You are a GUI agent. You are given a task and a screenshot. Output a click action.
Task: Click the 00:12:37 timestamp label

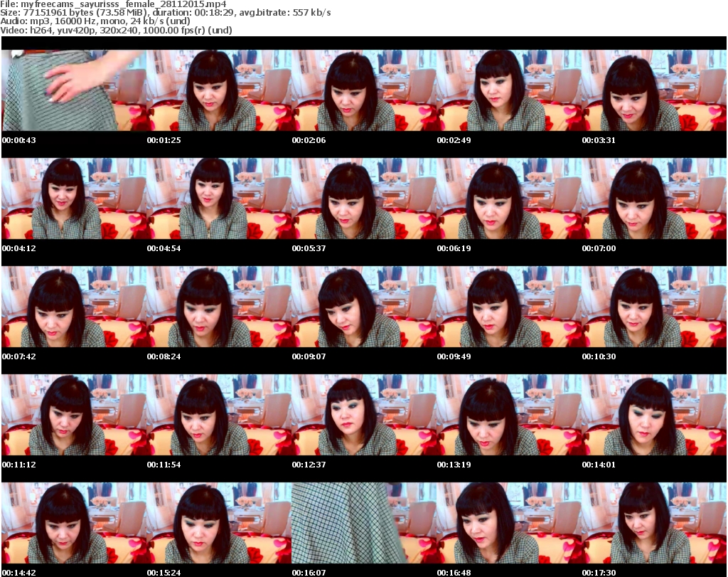[x=309, y=465]
